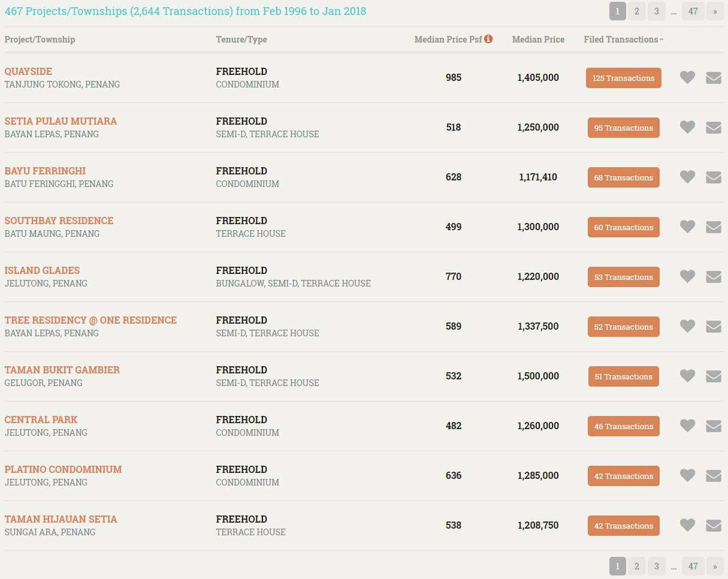Click mail icon for Tree Residency row

[713, 326]
